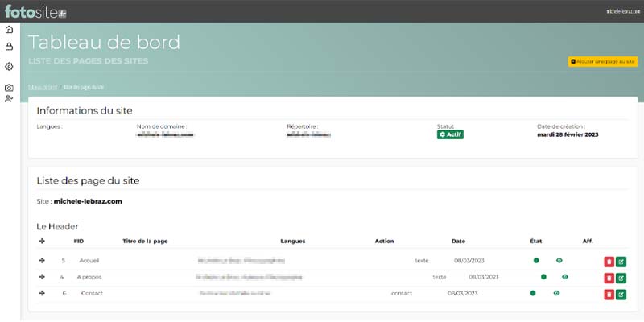Screen dimensions: 644x322
Task: Edit the A propos page
Action: [x=621, y=278]
